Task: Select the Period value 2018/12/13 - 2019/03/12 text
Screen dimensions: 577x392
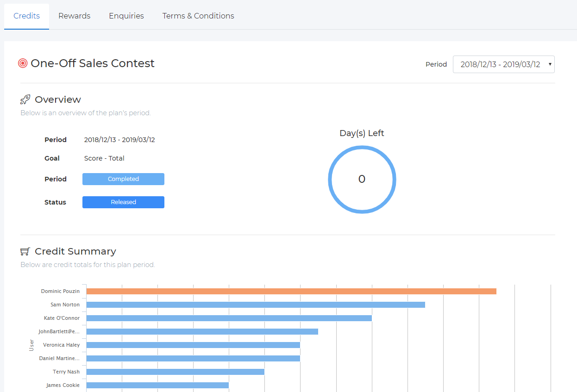Action: click(119, 139)
